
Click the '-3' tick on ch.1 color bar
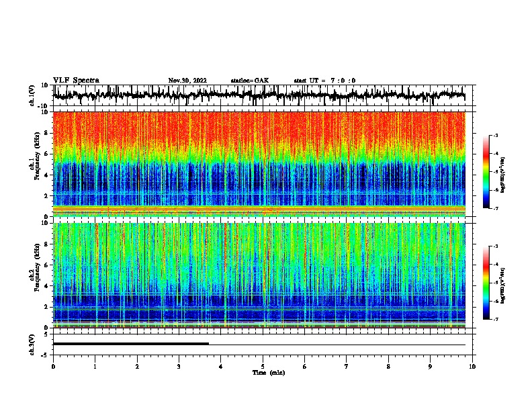pyautogui.click(x=495, y=136)
